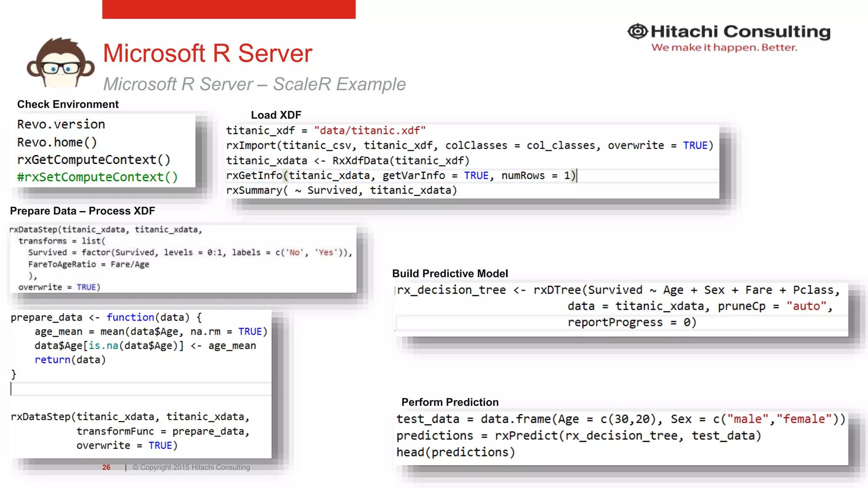Click the 'rxImport(titanic_csv...' code line
This screenshot has height=488, width=868.
[470, 145]
